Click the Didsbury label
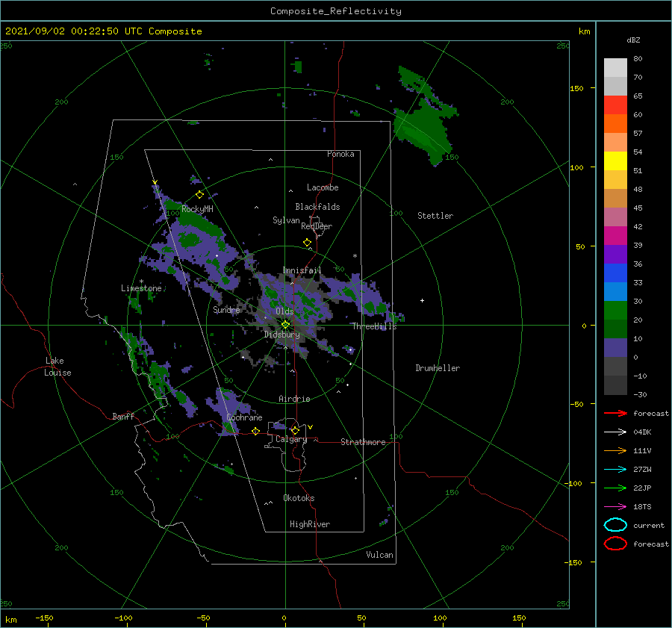This screenshot has height=628, width=672. (x=282, y=335)
